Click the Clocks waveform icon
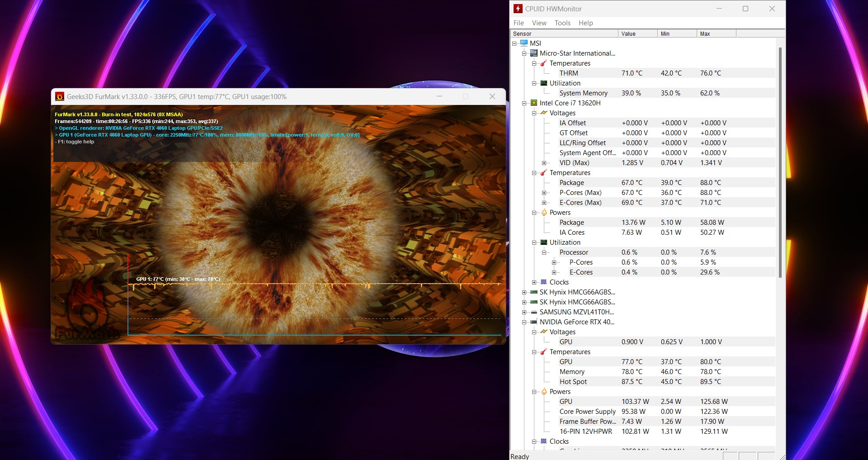 (543, 282)
